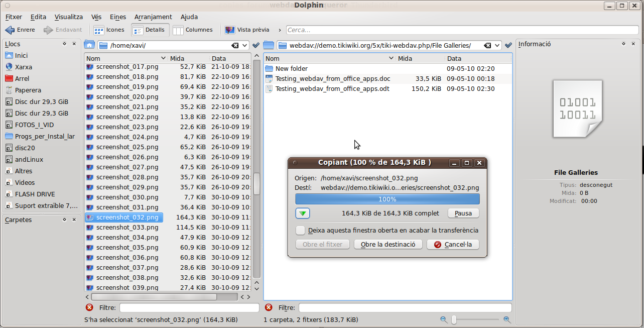Close the left pane filter bar
This screenshot has width=644, height=328.
[x=89, y=307]
